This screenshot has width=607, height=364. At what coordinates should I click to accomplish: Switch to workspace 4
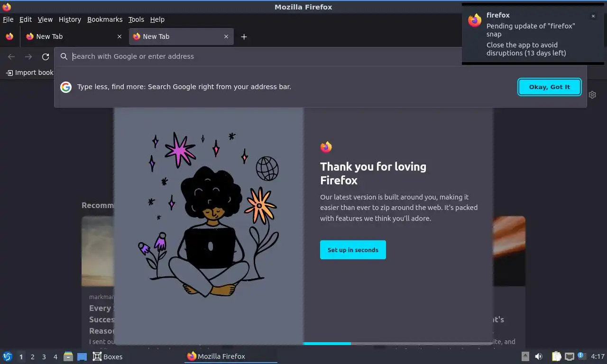point(55,357)
